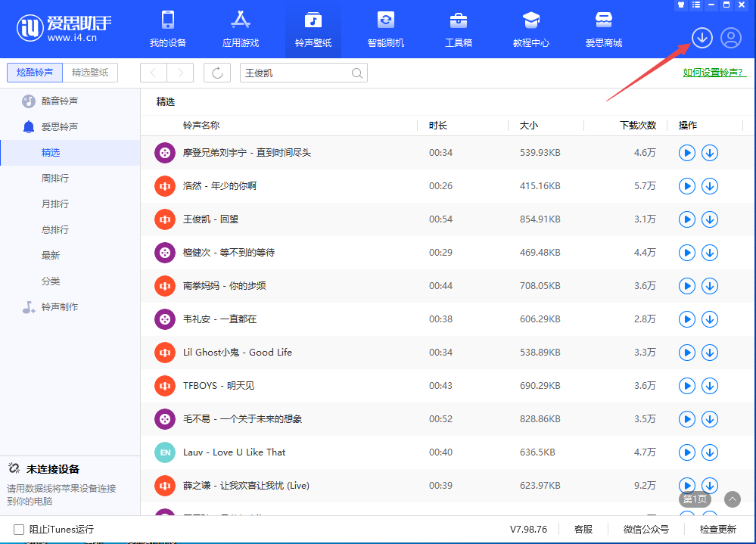Enable the 阻止iTunes运行 checkbox
The image size is (756, 544).
pos(19,530)
